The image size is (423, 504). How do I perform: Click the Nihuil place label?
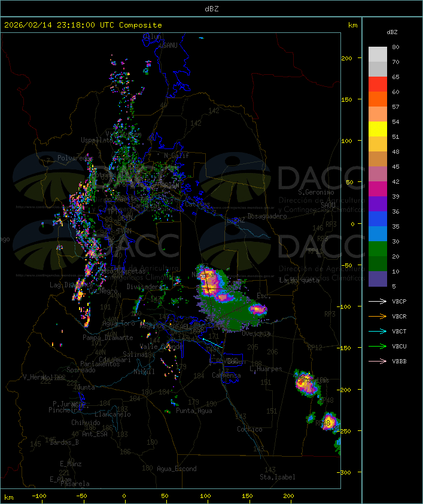click(144, 372)
